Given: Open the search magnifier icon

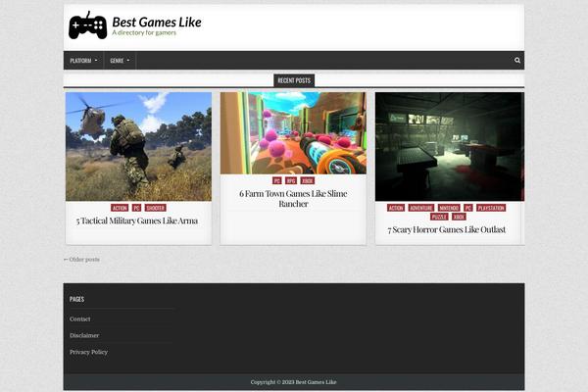Looking at the screenshot, I should pyautogui.click(x=517, y=61).
